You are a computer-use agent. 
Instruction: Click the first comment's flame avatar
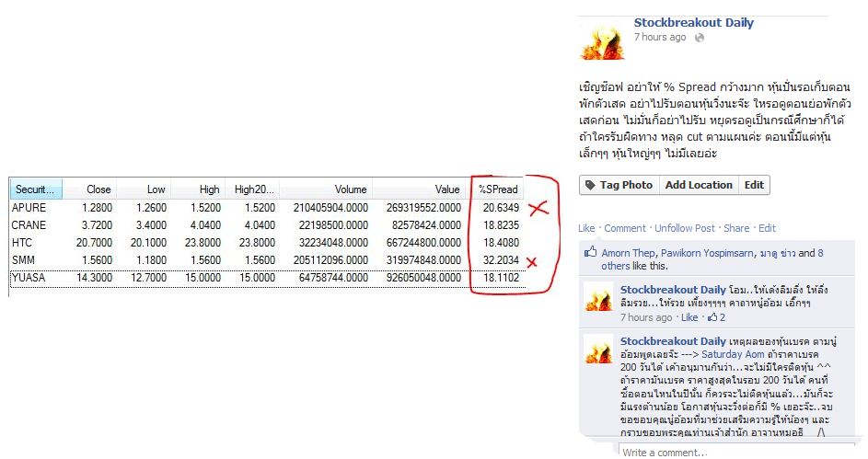(x=599, y=299)
